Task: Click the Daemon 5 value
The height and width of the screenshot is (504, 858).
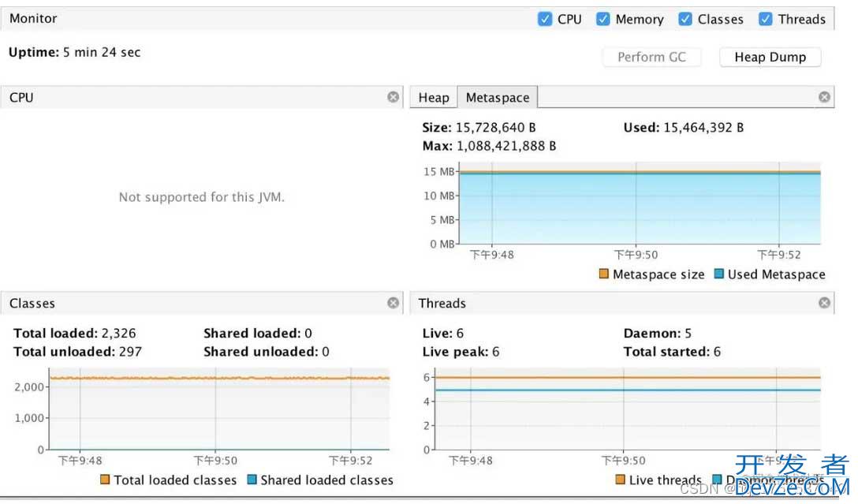Action: (x=688, y=334)
